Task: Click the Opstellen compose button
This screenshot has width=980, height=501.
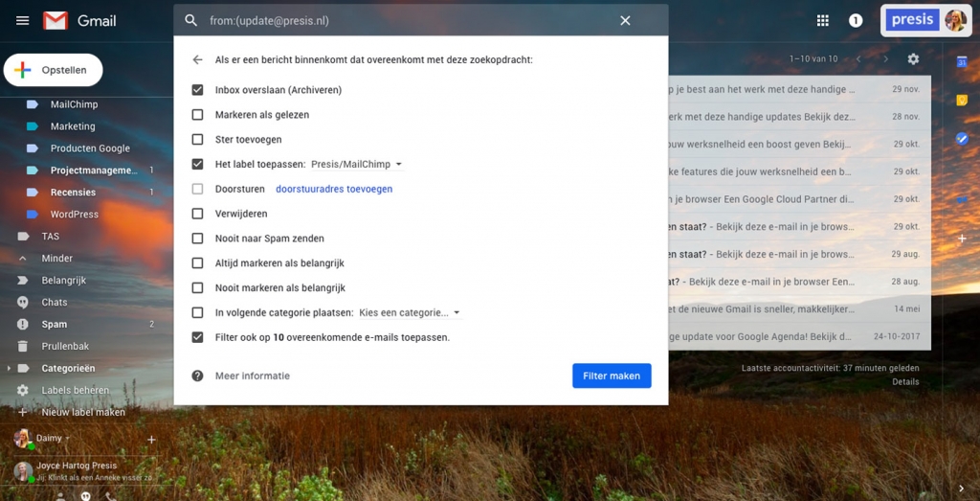Action: tap(54, 70)
